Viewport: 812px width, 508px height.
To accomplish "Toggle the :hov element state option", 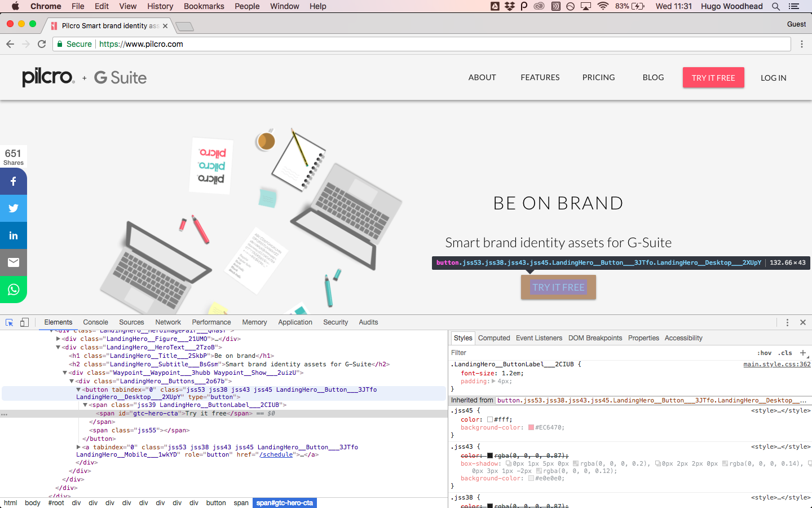I will click(764, 353).
